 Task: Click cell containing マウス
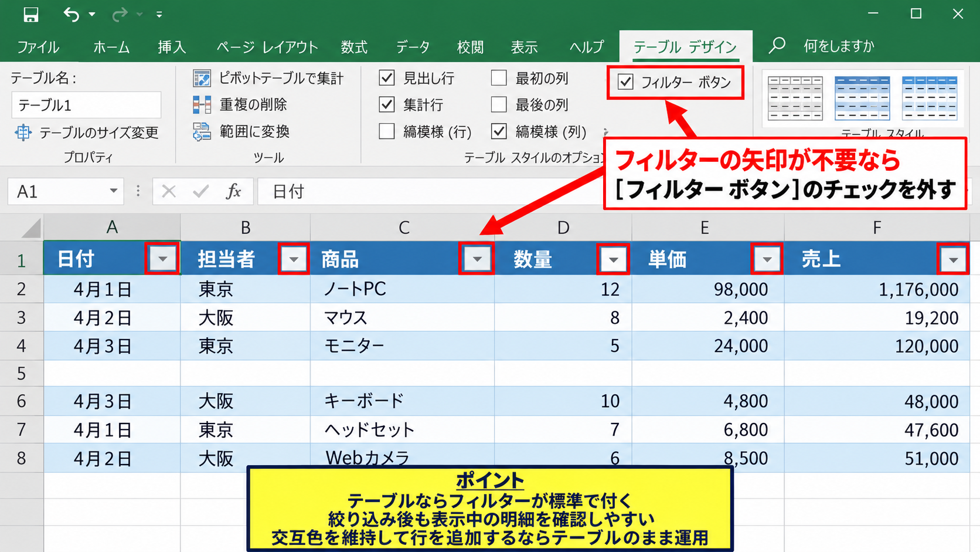click(x=402, y=317)
